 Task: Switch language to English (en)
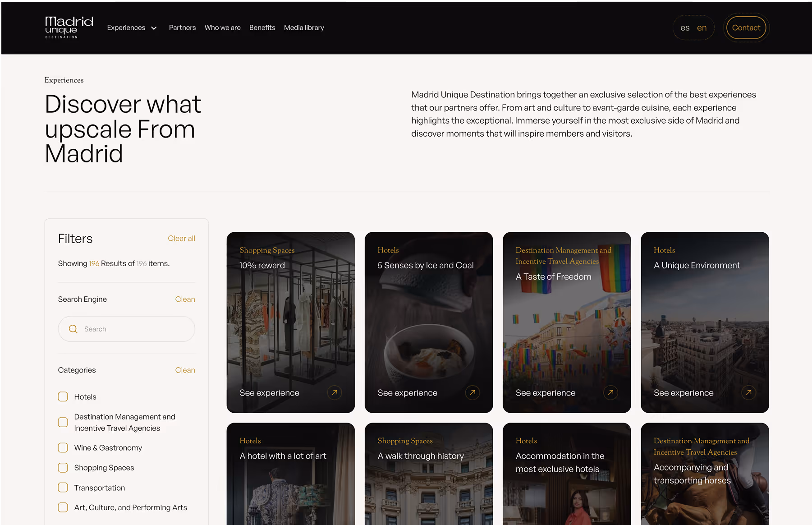click(x=702, y=28)
